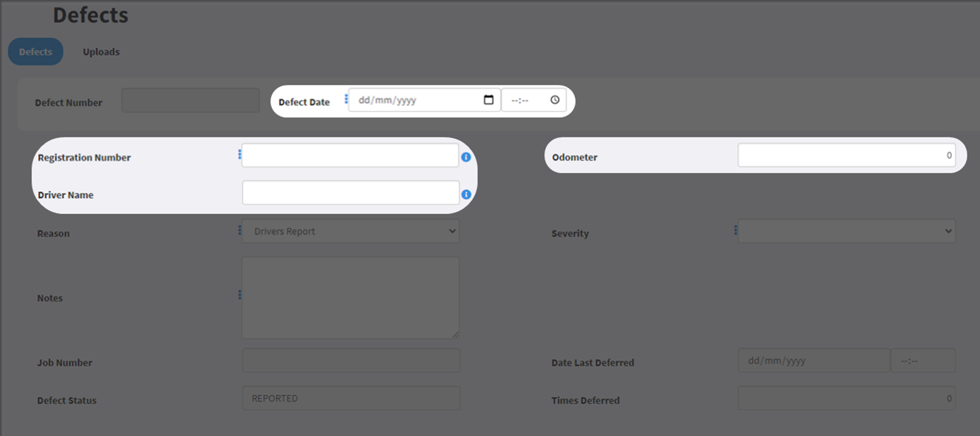Focus the Registration Number input field
This screenshot has width=980, height=436.
(x=350, y=156)
